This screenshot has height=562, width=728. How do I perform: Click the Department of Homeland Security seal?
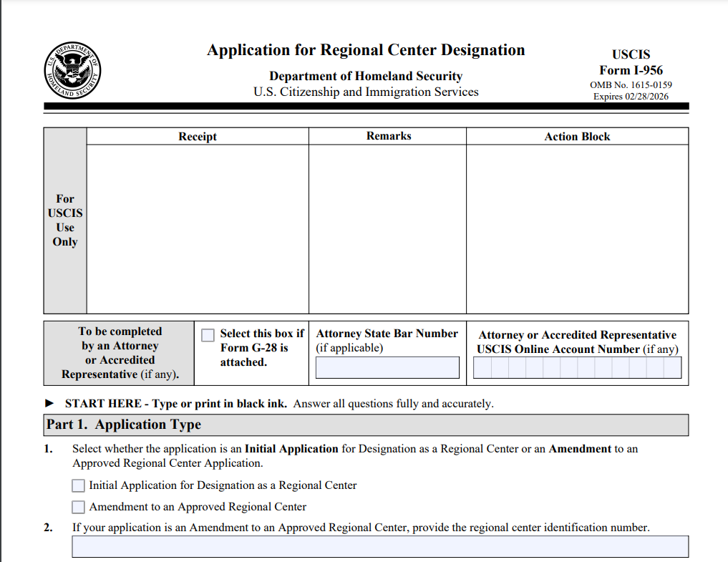[x=72, y=70]
